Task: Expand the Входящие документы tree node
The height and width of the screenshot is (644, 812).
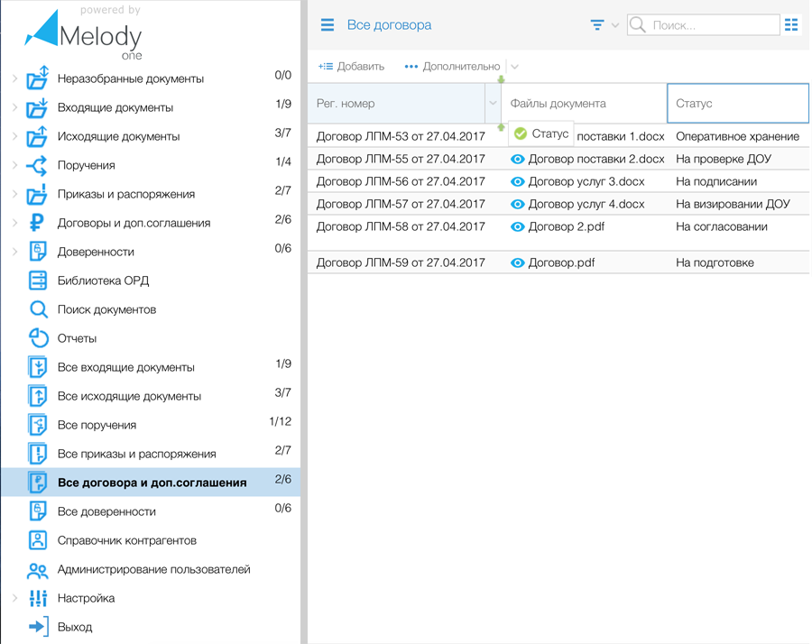Action: [x=14, y=107]
